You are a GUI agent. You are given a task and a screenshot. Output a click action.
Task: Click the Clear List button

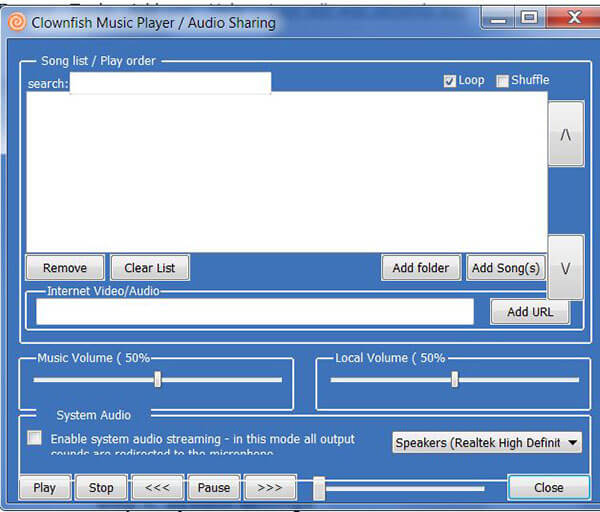150,268
